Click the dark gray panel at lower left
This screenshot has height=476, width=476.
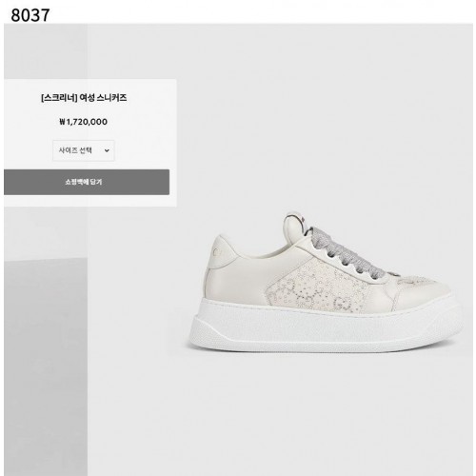click(46, 367)
